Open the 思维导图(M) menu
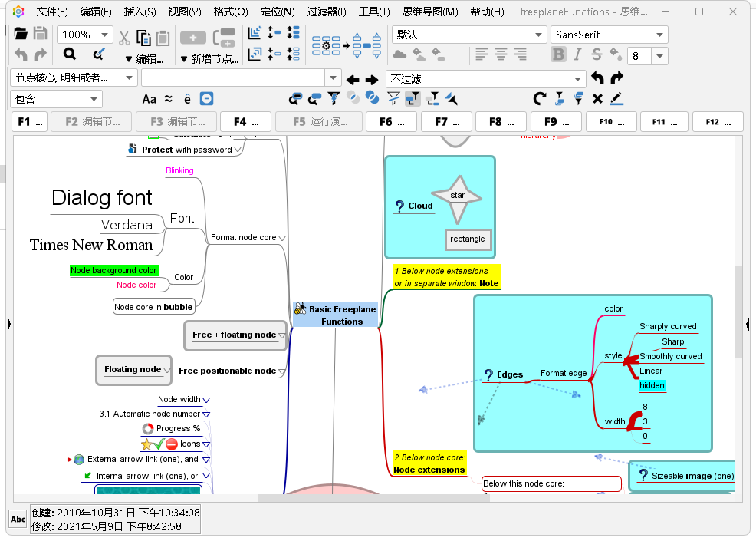Image resolution: width=756 pixels, height=541 pixels. tap(430, 12)
